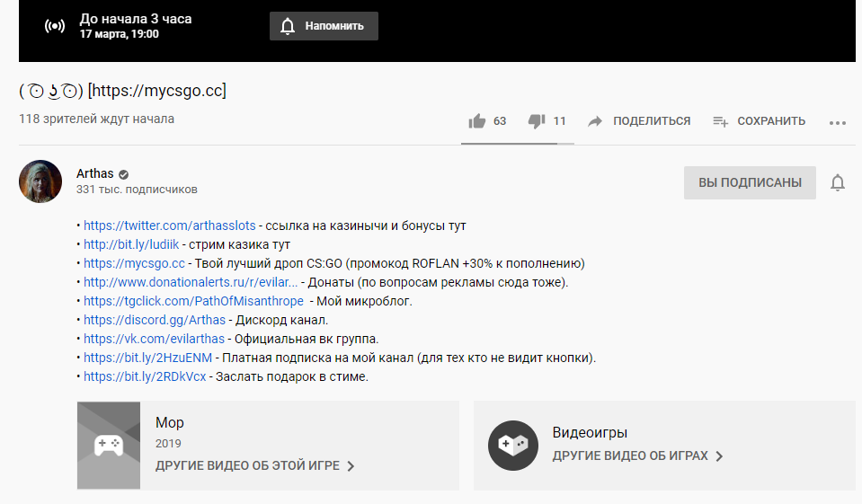Open the twitter.com/arthasslots link
862x504 pixels.
tap(169, 225)
